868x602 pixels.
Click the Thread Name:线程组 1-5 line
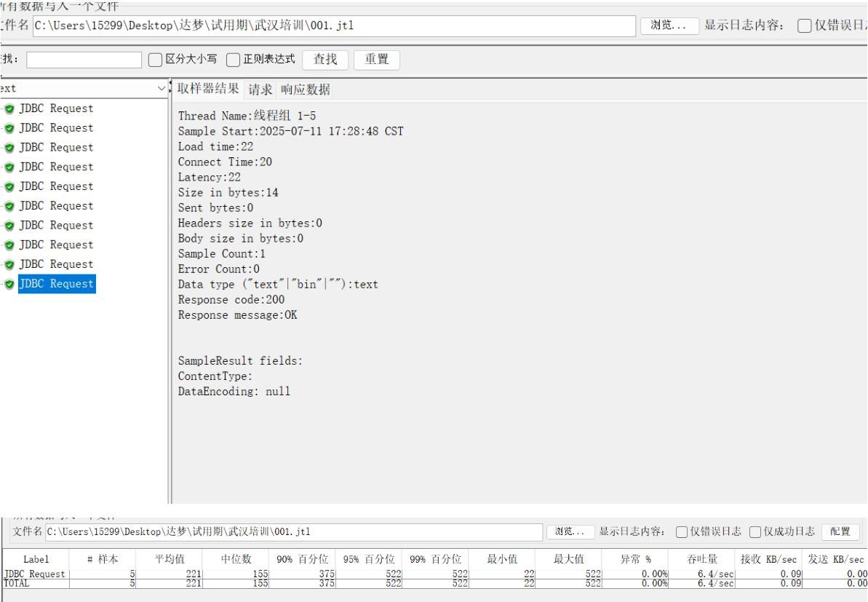pyautogui.click(x=247, y=116)
